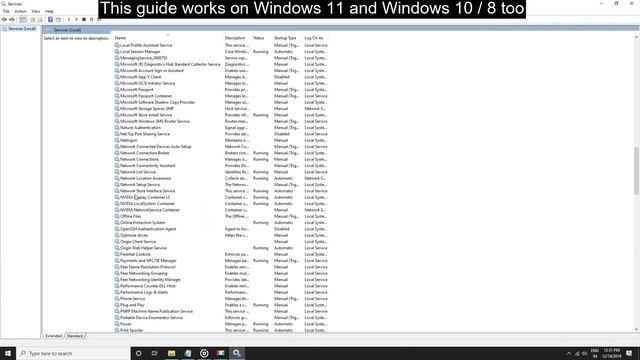Screen dimensions: 640x360
Task: Click the Cortana circle on the taskbar
Action: [x=138, y=353]
